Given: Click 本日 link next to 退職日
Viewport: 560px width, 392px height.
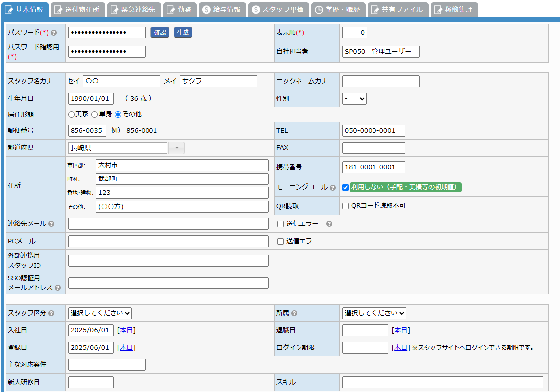Looking at the screenshot, I should tap(401, 330).
